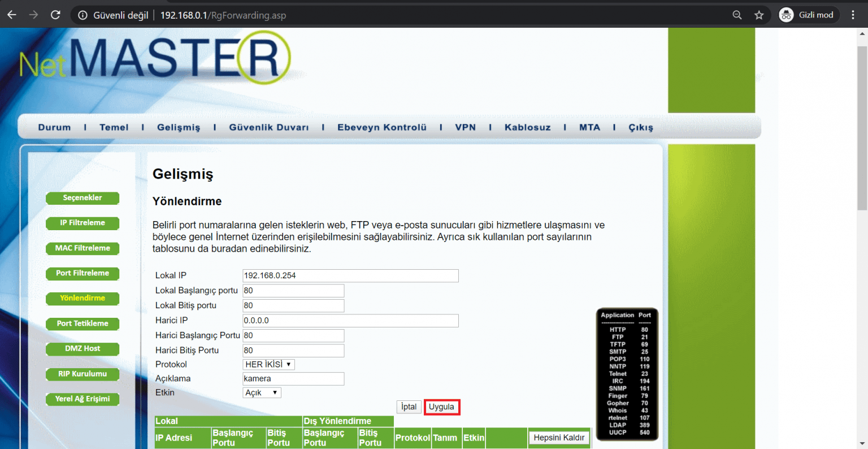Screen dimensions: 868x449
Task: Open the Protokol dropdown
Action: point(268,364)
